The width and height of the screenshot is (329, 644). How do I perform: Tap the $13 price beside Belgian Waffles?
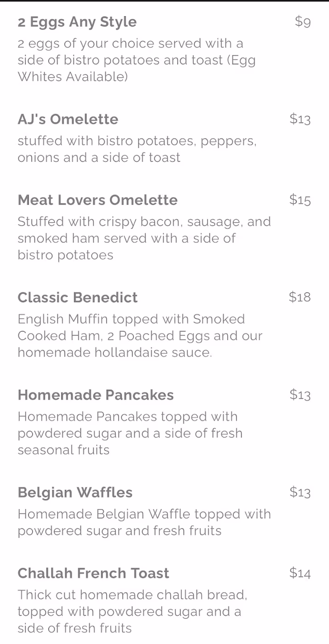(x=300, y=492)
